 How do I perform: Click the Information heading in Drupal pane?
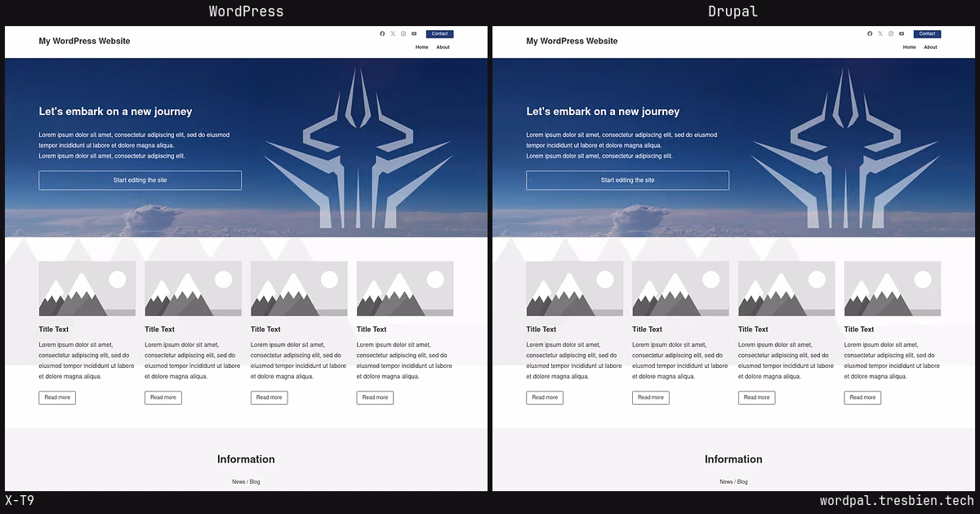tap(733, 459)
